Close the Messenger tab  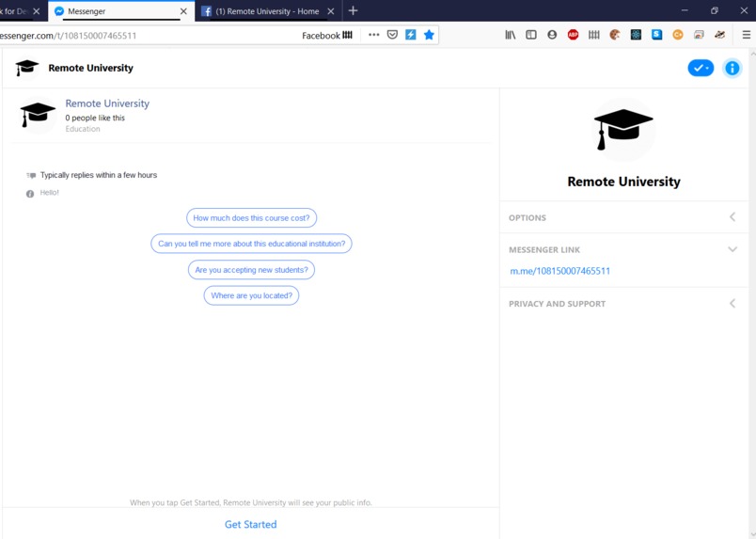pos(183,11)
